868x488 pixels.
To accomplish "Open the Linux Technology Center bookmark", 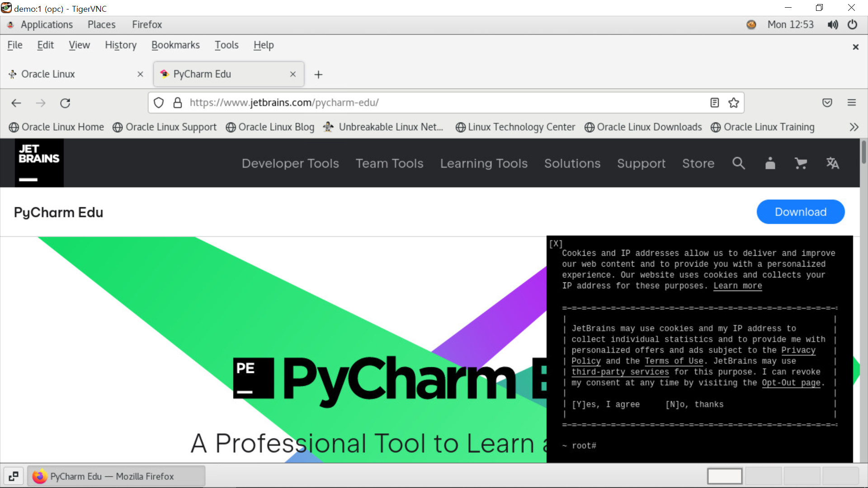I will pyautogui.click(x=515, y=127).
